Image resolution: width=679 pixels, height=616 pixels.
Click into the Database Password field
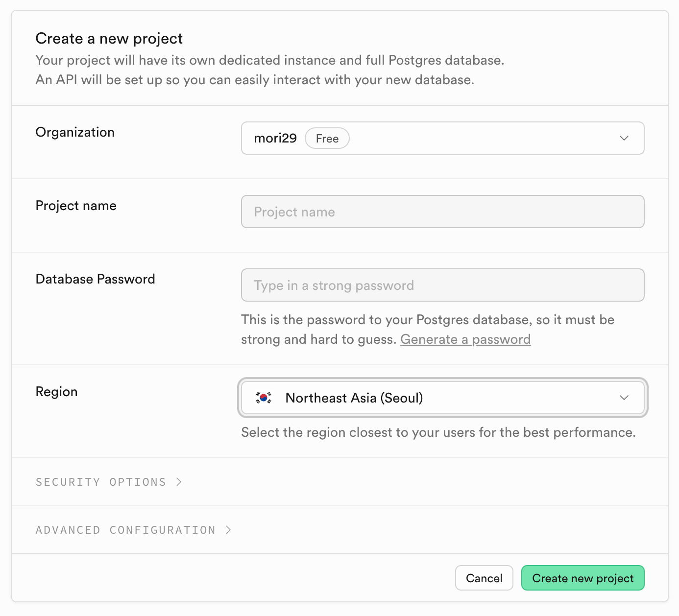(x=442, y=285)
